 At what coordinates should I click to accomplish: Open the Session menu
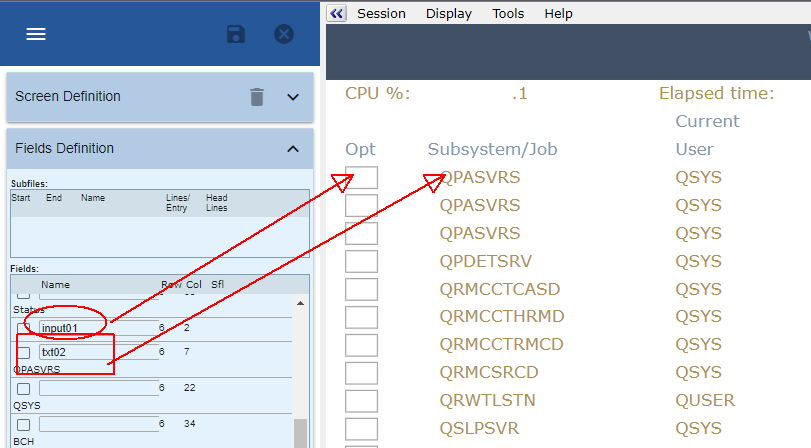click(x=381, y=13)
